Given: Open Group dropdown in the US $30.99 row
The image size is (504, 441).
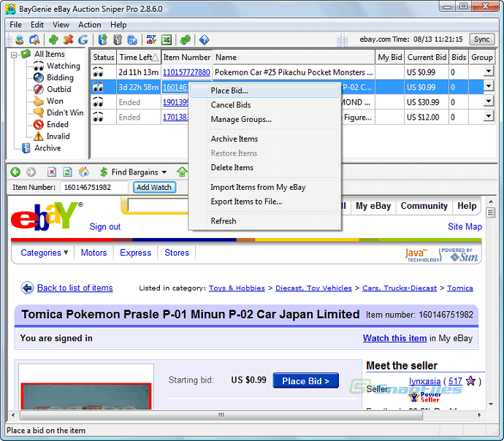Looking at the screenshot, I should 489,101.
